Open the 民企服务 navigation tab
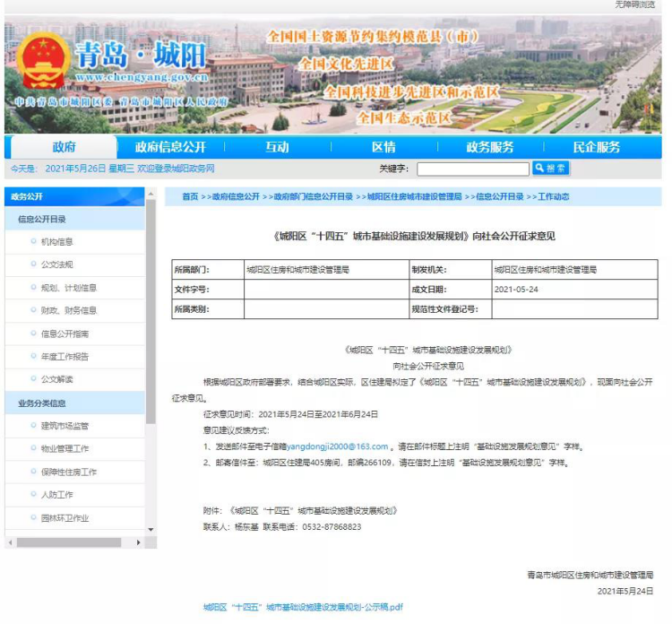Image resolution: width=672 pixels, height=624 pixels. tap(597, 147)
